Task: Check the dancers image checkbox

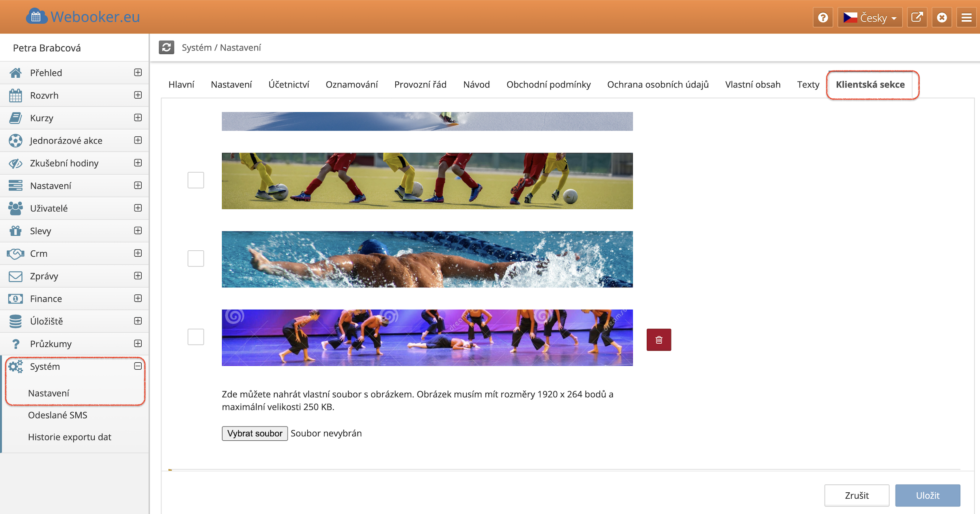Action: (x=196, y=337)
